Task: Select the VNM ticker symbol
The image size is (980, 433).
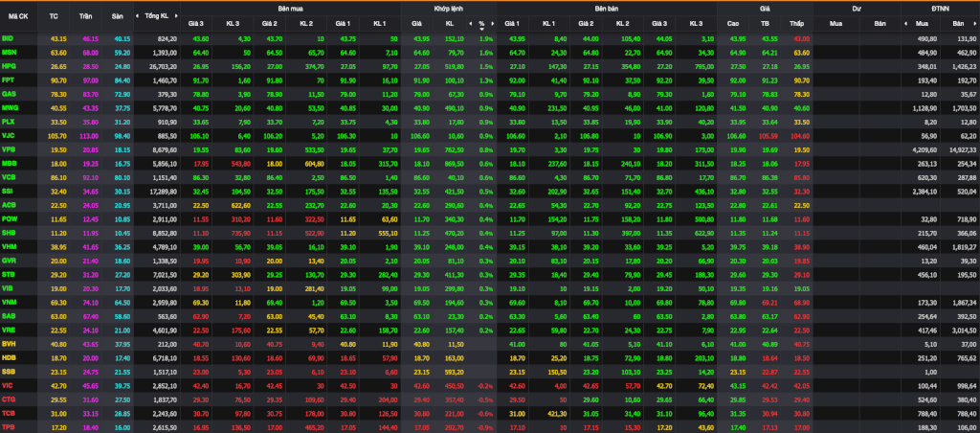Action: (9, 302)
